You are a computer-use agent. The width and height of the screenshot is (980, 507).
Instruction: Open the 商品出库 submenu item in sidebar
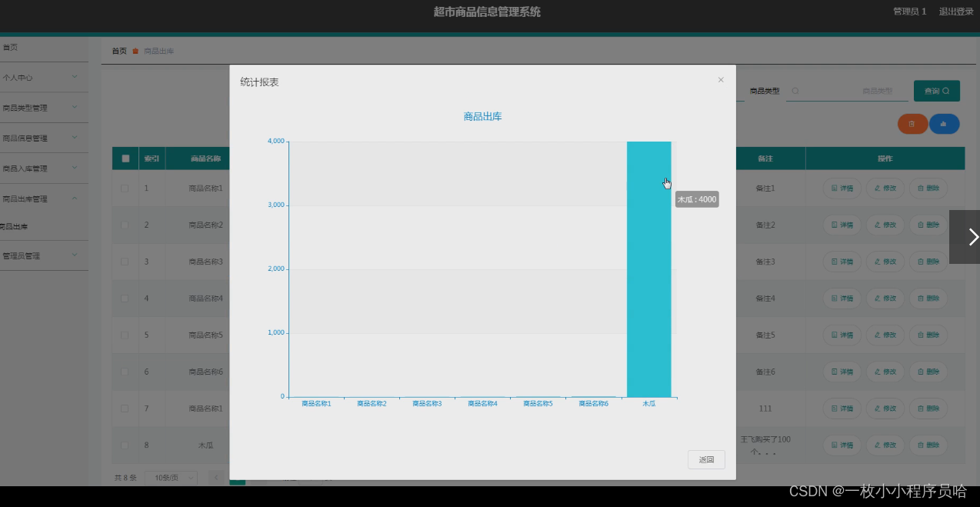coord(14,227)
